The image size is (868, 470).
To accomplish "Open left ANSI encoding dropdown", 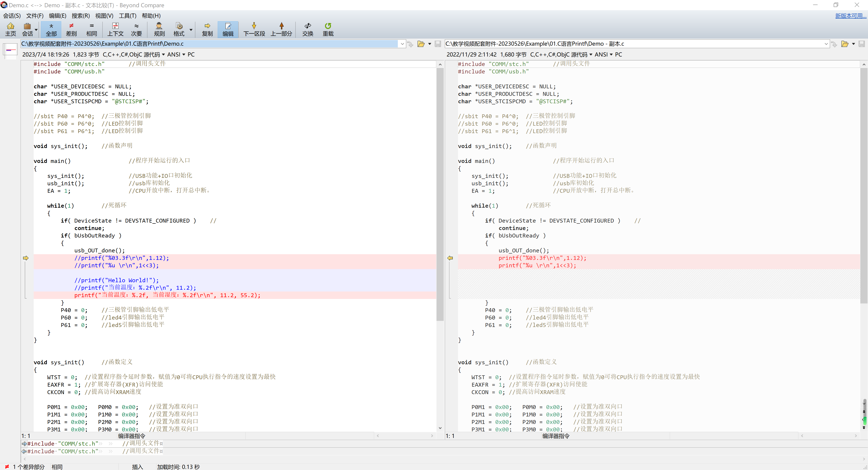I will (x=176, y=55).
